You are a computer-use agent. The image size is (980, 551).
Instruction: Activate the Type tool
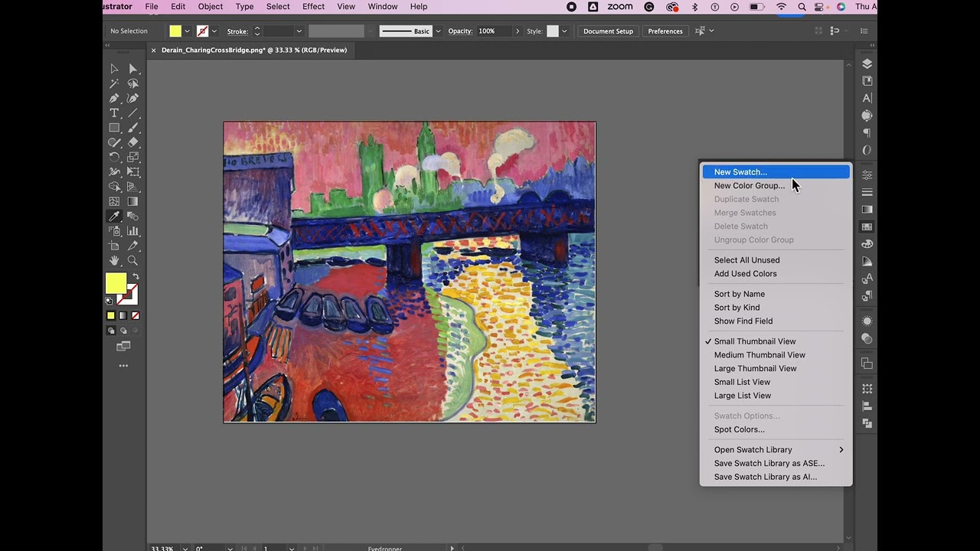point(114,113)
